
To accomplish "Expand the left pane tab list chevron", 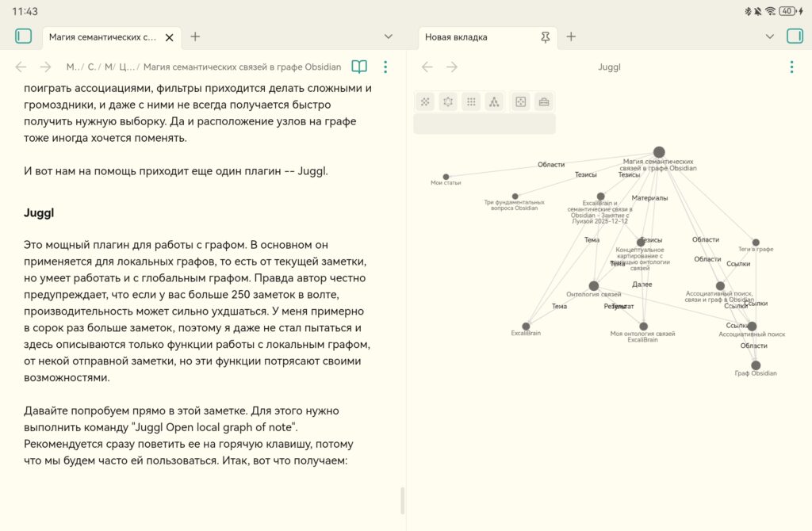I will (x=389, y=36).
